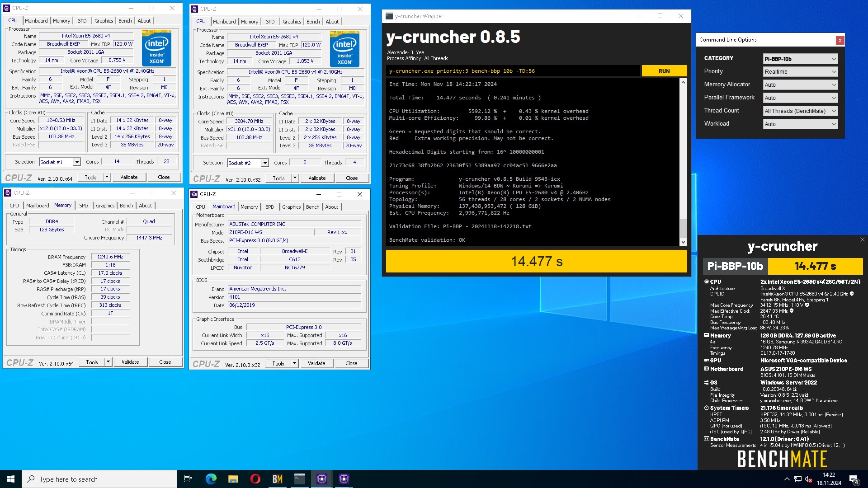This screenshot has height=488, width=868.
Task: Click the yellow RUN button in y-cruncher
Action: point(664,71)
